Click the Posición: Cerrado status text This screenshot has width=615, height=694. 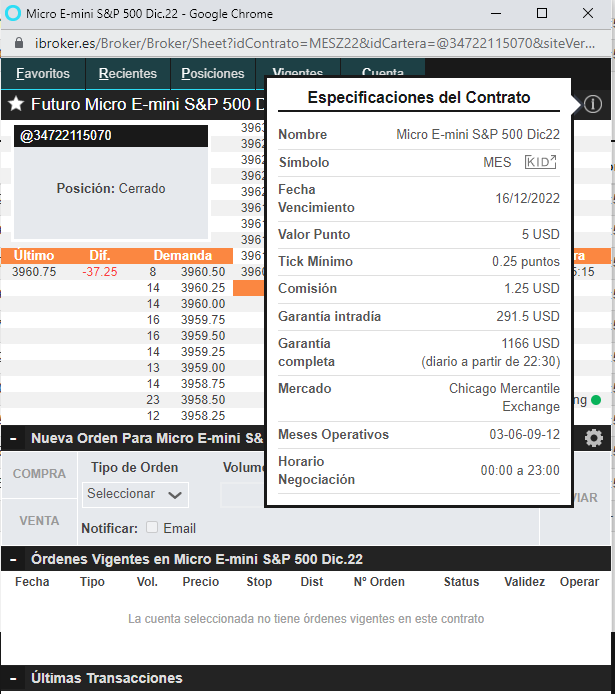111,189
